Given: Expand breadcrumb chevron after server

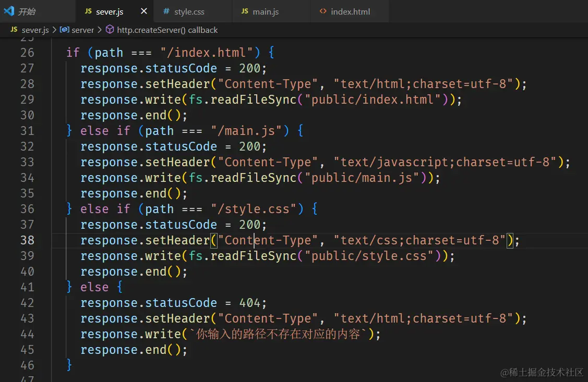Looking at the screenshot, I should 99,30.
